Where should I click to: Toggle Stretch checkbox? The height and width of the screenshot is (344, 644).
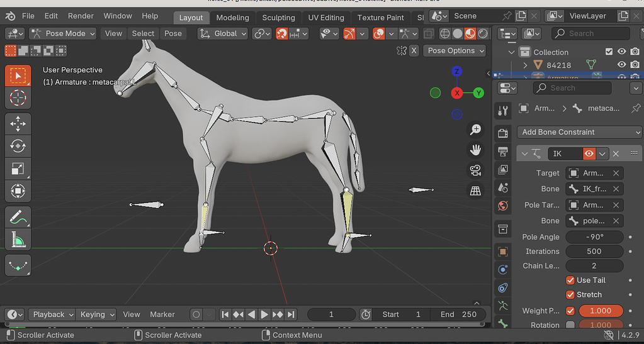pos(570,295)
